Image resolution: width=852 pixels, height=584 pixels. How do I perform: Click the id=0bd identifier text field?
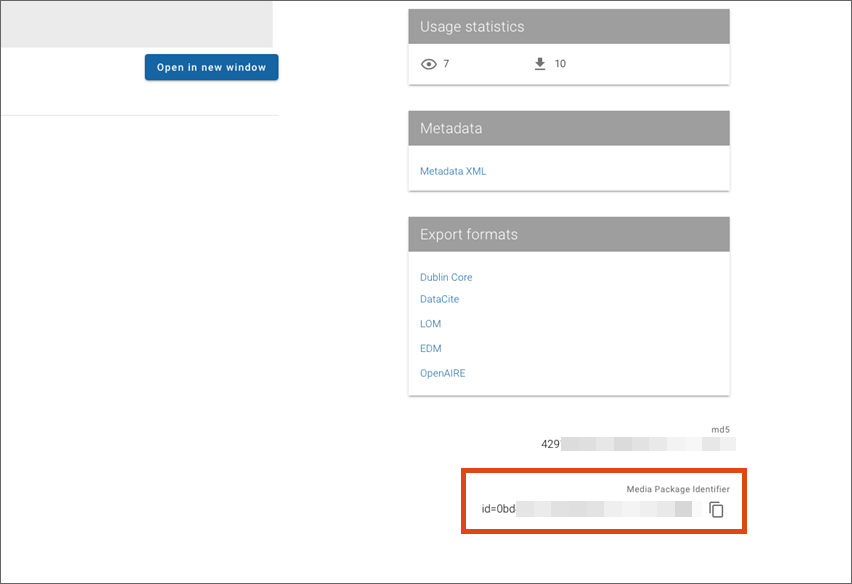click(x=586, y=509)
